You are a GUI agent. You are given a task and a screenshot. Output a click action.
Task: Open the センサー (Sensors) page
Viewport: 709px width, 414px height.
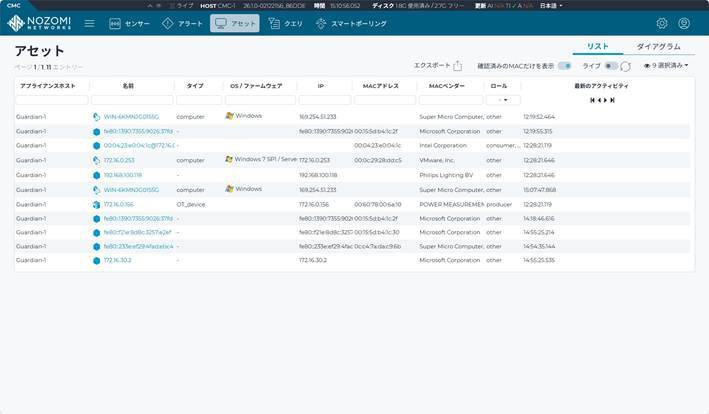(129, 23)
